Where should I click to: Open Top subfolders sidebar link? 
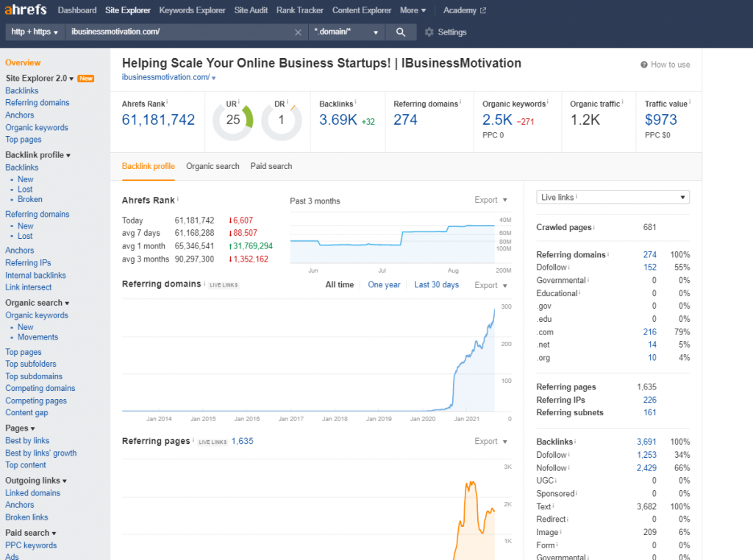(31, 364)
